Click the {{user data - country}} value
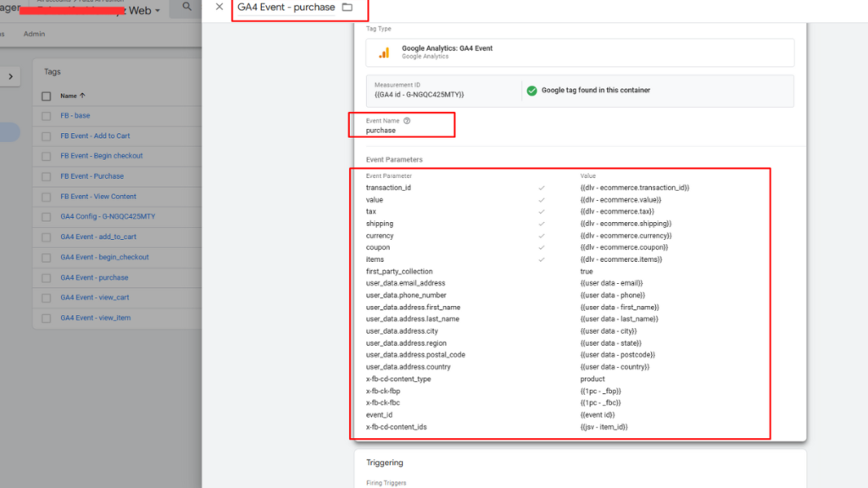 (615, 367)
